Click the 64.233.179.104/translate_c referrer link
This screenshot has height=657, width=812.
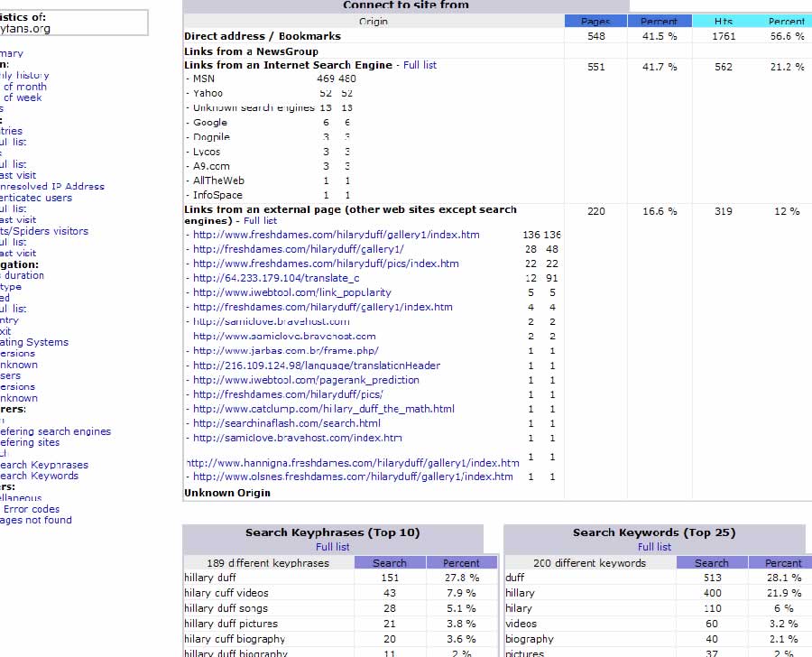click(x=276, y=278)
